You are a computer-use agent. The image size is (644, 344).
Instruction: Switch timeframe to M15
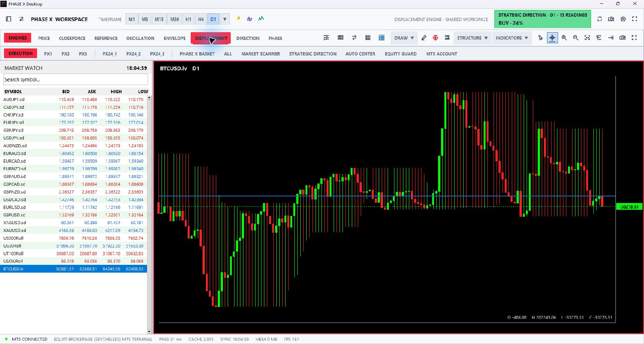(159, 19)
